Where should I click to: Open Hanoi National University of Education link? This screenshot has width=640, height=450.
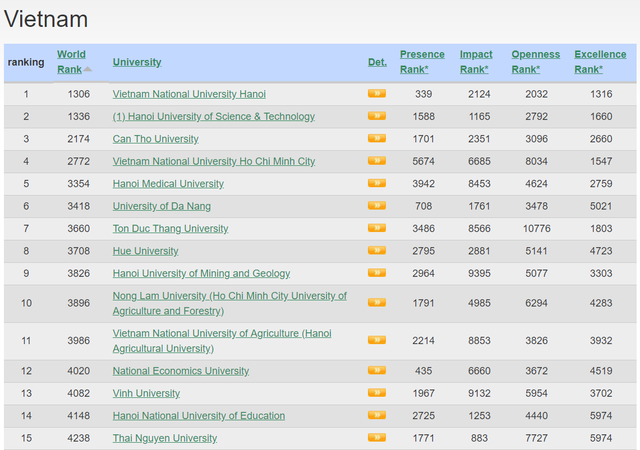(198, 416)
